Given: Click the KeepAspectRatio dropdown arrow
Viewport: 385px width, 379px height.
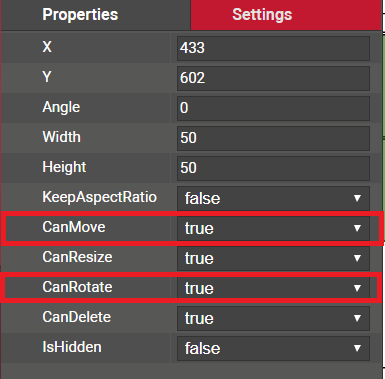Looking at the screenshot, I should tap(357, 198).
